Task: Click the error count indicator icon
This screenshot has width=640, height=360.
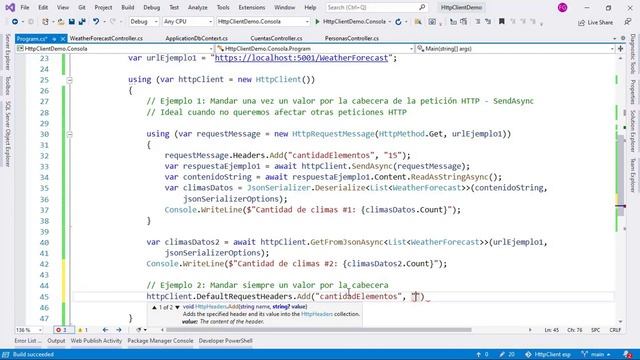Action: (58, 330)
